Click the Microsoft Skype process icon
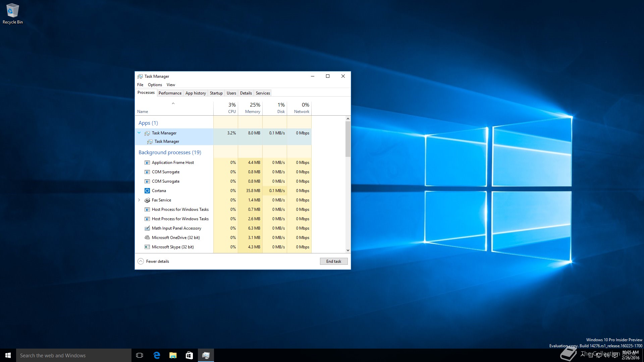 147,247
